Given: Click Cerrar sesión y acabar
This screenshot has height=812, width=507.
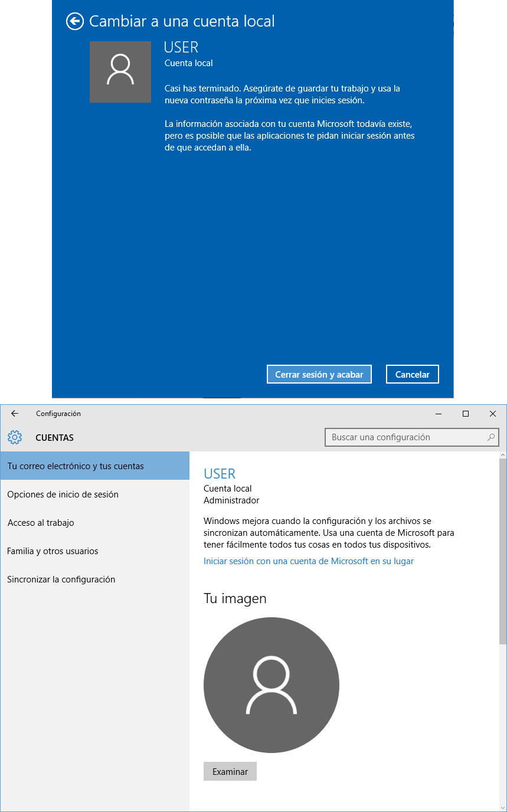Looking at the screenshot, I should [x=319, y=374].
